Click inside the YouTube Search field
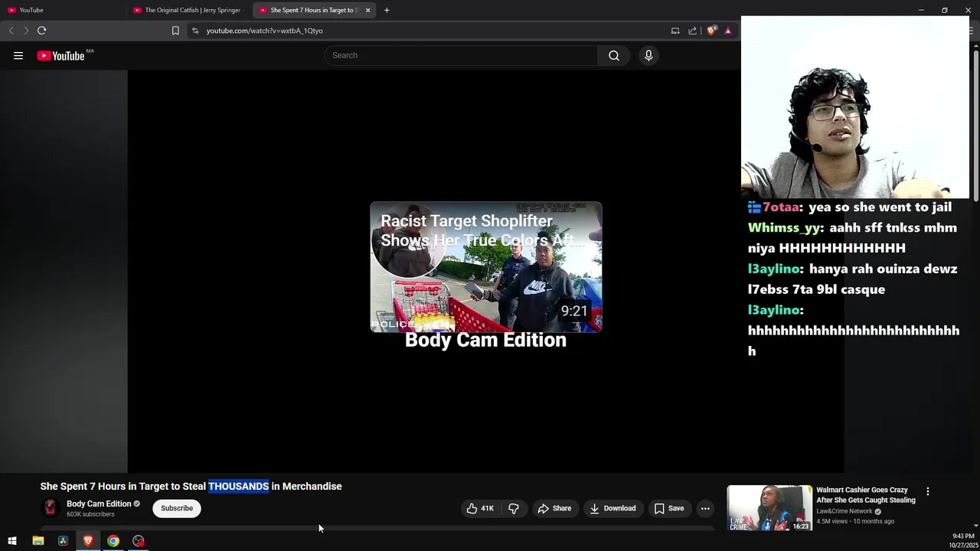This screenshot has height=551, width=980. coord(462,55)
